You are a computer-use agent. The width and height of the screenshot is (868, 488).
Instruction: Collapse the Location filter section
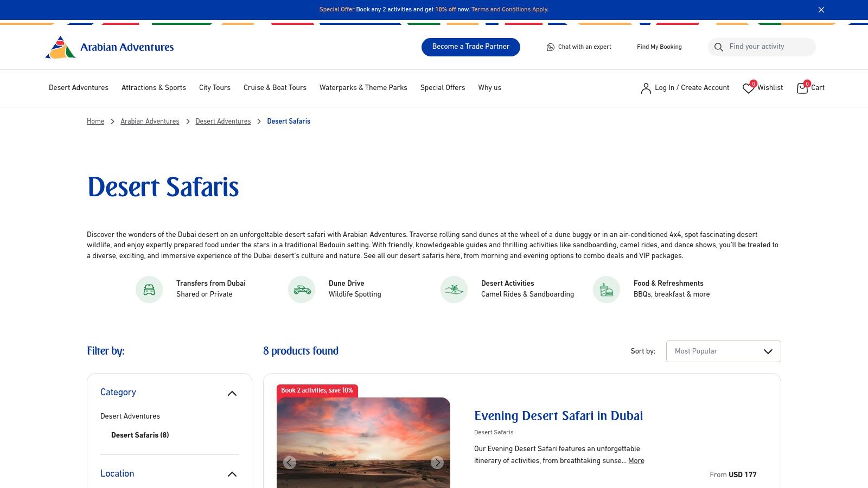(232, 474)
